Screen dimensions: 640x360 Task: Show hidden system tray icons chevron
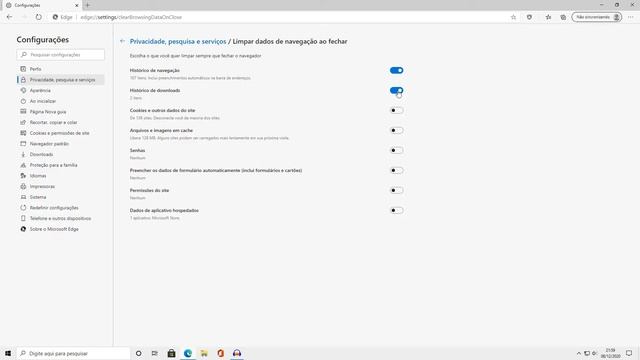pyautogui.click(x=578, y=353)
